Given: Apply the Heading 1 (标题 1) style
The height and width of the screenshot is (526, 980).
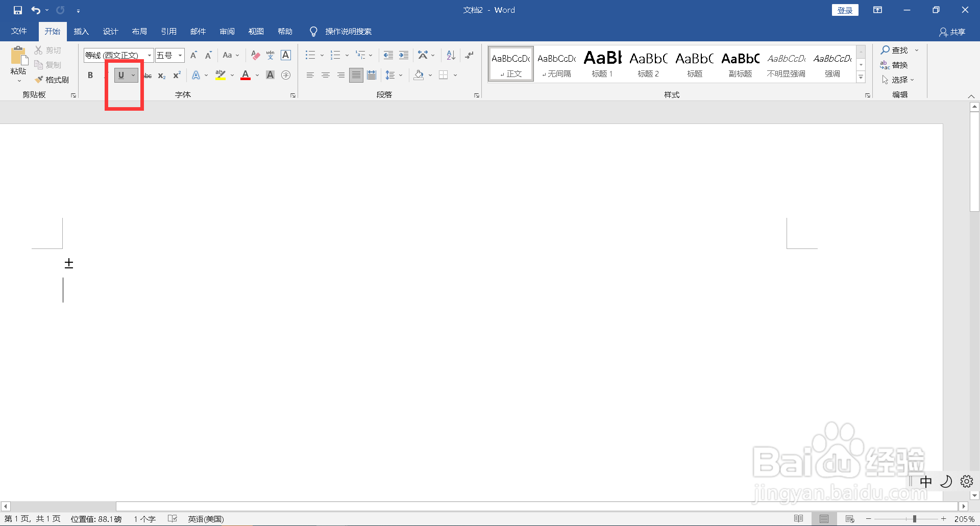Looking at the screenshot, I should 602,64.
